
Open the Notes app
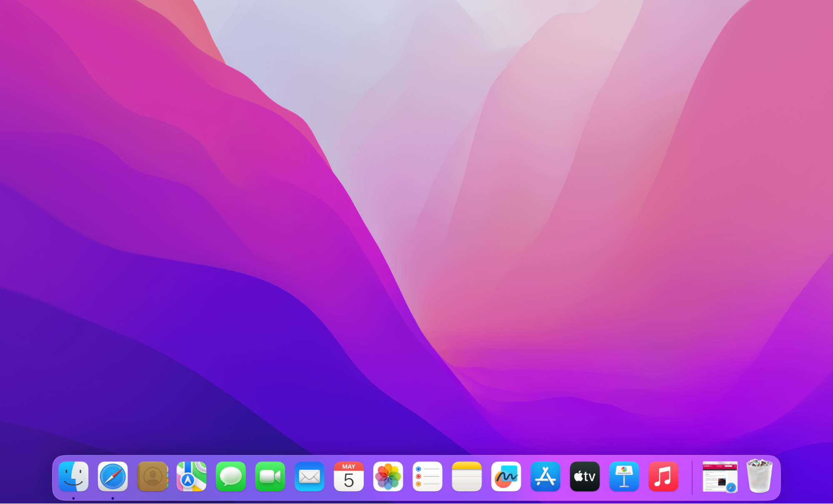pyautogui.click(x=467, y=477)
